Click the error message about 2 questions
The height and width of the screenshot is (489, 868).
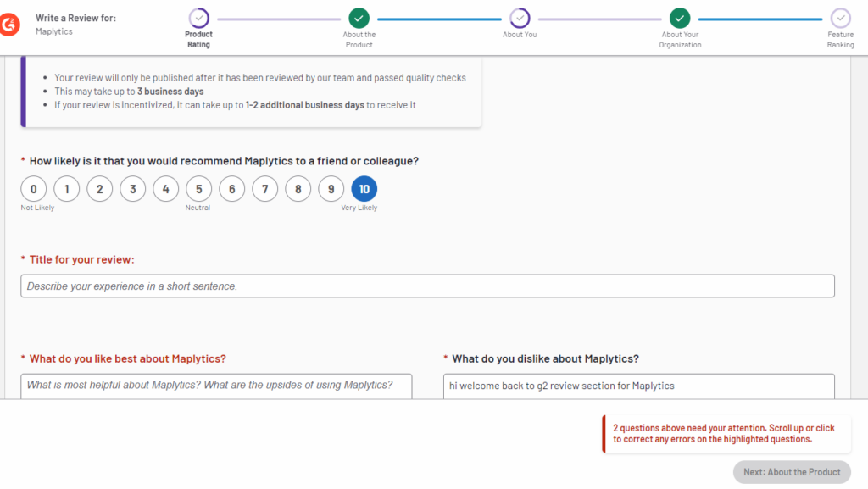click(726, 433)
